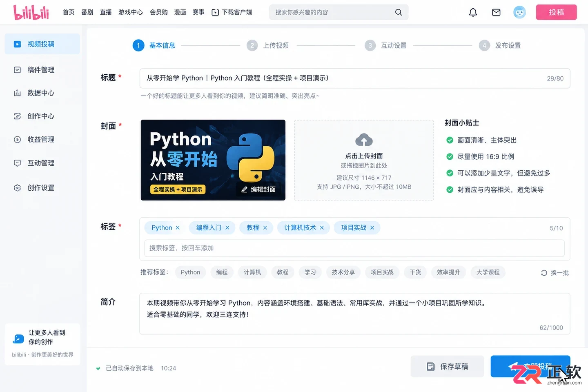588x392 pixels.
Task: Click the 编辑封面 button on cover
Action: click(258, 189)
